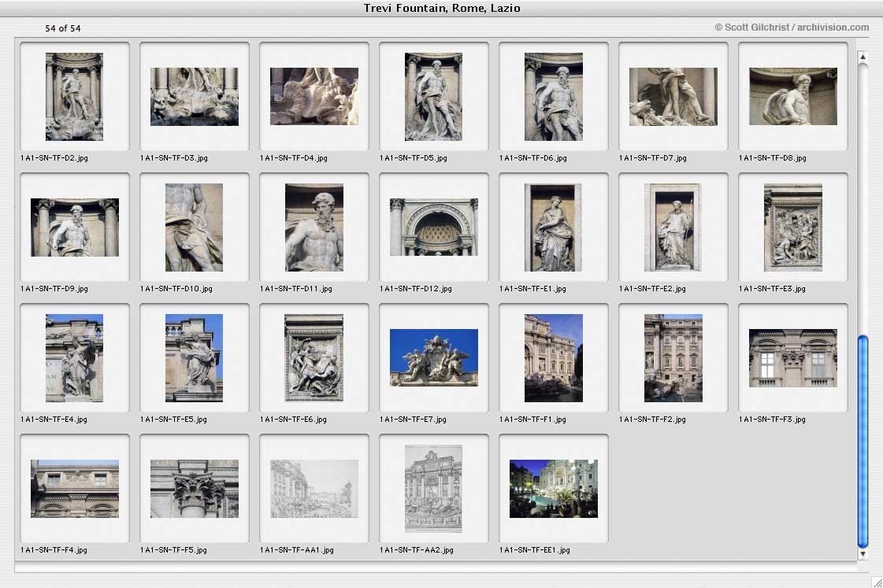Viewport: 883px width, 588px height.
Task: Open the 1A1-SN-TF-E5.jpg thumbnail
Action: (x=195, y=358)
